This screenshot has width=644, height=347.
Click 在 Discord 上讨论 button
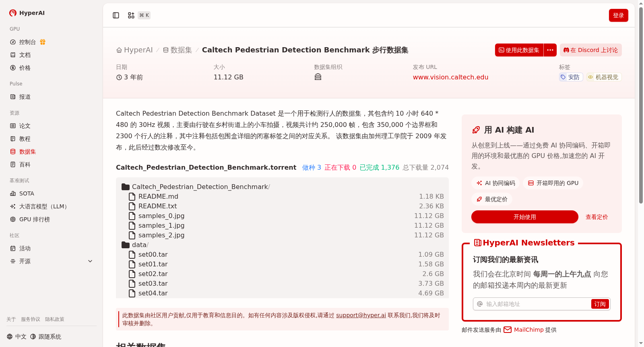[591, 50]
